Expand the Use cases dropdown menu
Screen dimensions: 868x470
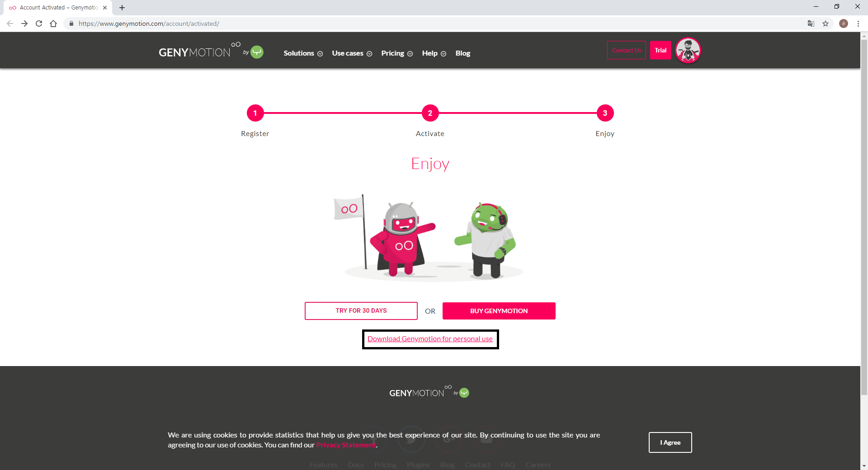352,53
